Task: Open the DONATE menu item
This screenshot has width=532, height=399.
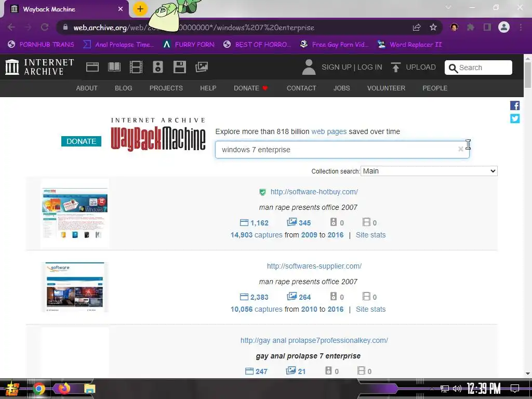Action: [x=251, y=88]
